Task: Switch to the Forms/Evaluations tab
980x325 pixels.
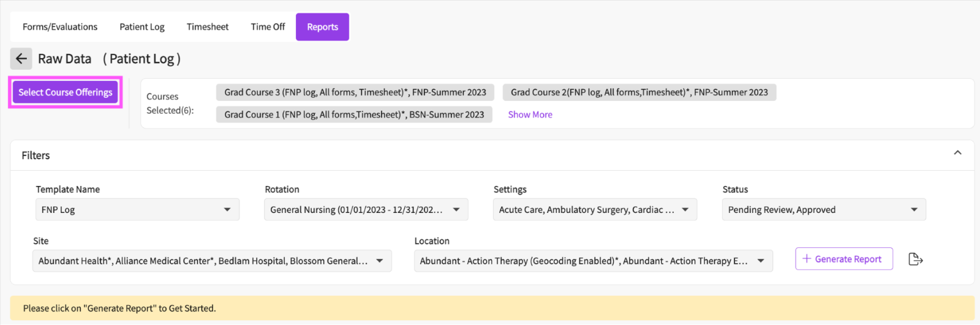Action: 60,27
